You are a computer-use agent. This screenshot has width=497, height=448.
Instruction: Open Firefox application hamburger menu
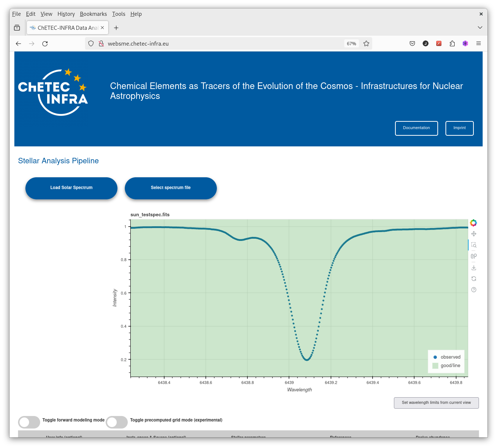coord(479,43)
